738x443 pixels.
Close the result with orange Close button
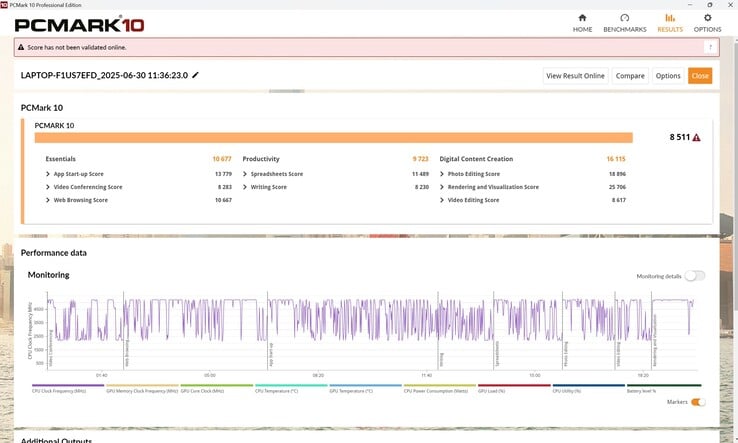tap(700, 76)
